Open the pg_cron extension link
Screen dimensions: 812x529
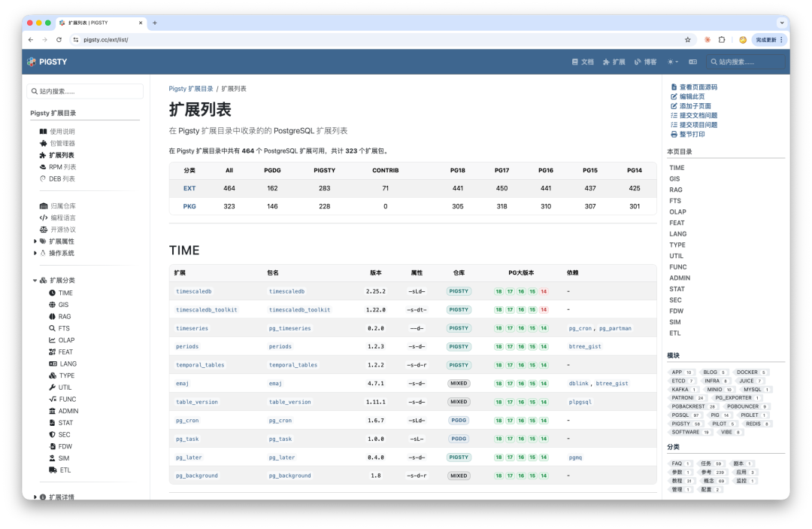(187, 420)
